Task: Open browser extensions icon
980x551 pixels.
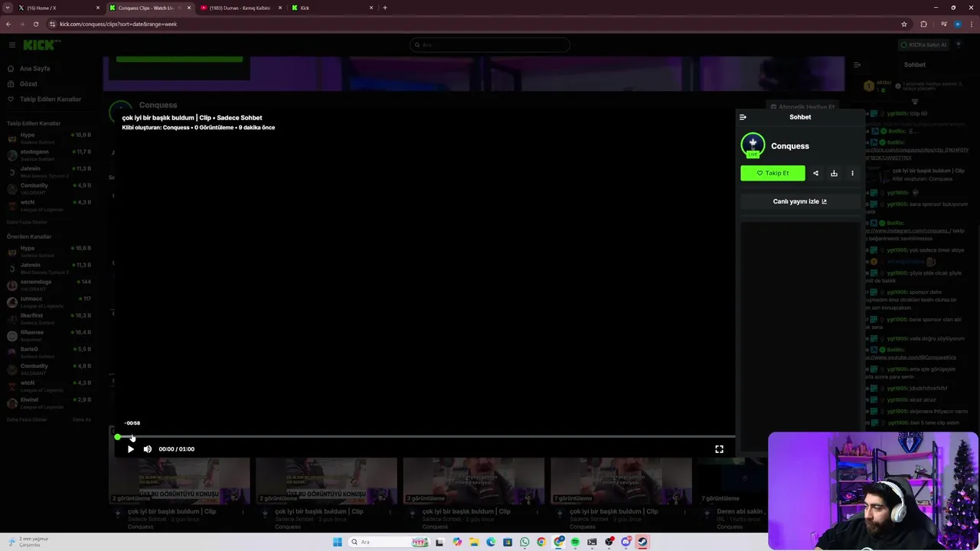Action: click(923, 24)
